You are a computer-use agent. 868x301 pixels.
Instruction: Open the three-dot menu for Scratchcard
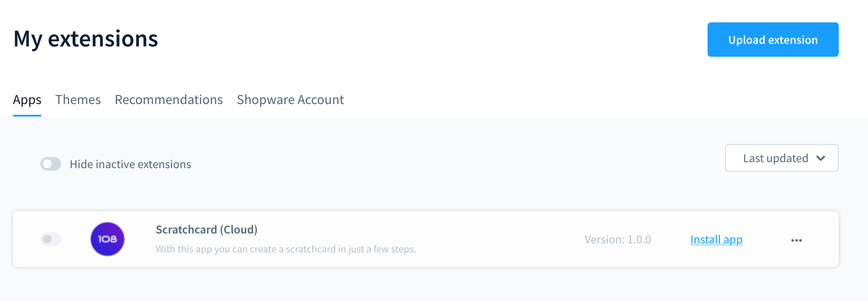(x=796, y=240)
